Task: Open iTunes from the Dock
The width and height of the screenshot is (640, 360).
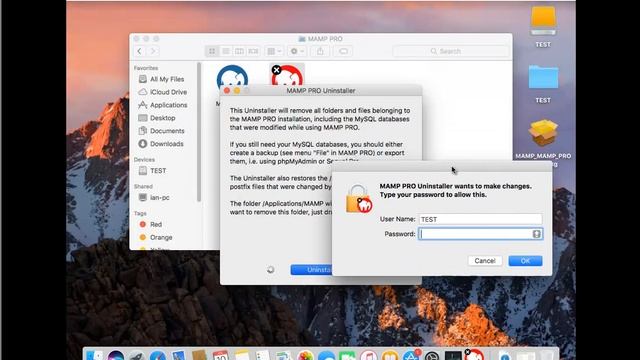Action: (368, 356)
